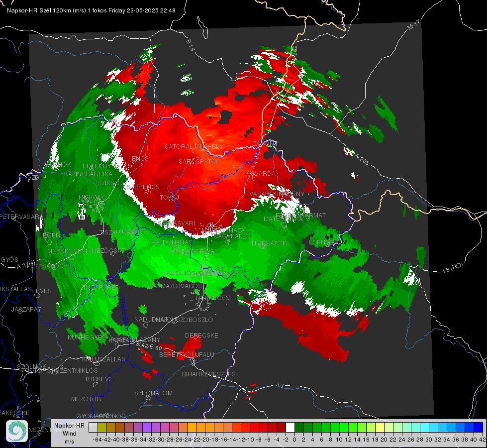The width and height of the screenshot is (487, 448).
Task: Select the VÁSÁROSNAMÉNY town label
Action: [x=277, y=194]
